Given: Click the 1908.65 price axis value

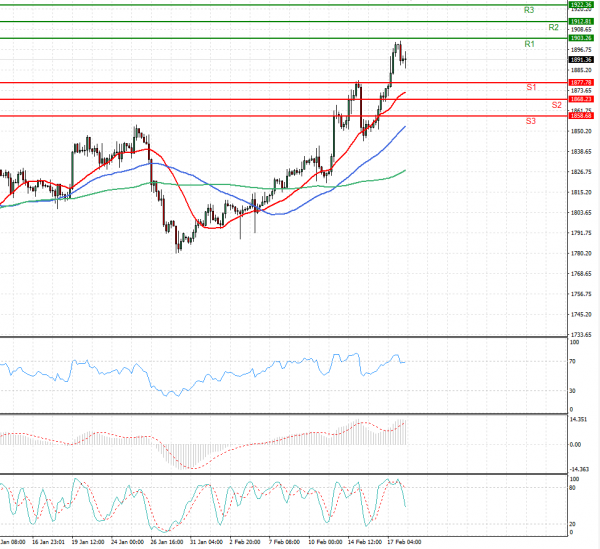Looking at the screenshot, I should [581, 29].
